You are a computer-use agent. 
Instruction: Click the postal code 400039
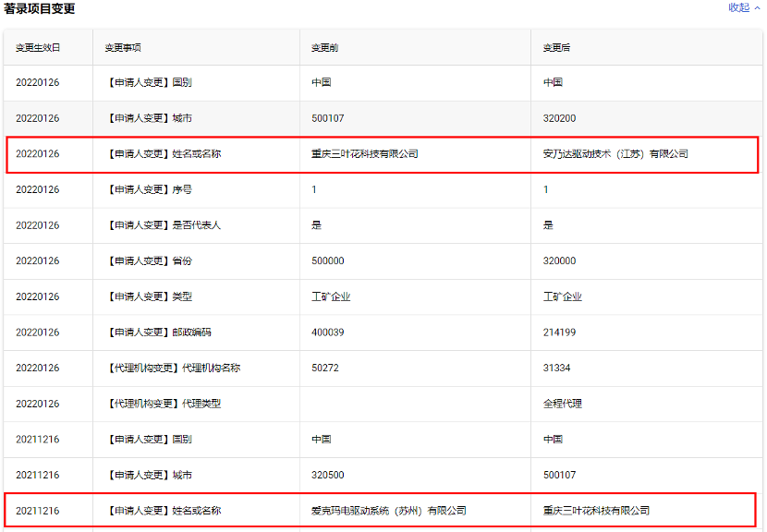click(x=328, y=332)
